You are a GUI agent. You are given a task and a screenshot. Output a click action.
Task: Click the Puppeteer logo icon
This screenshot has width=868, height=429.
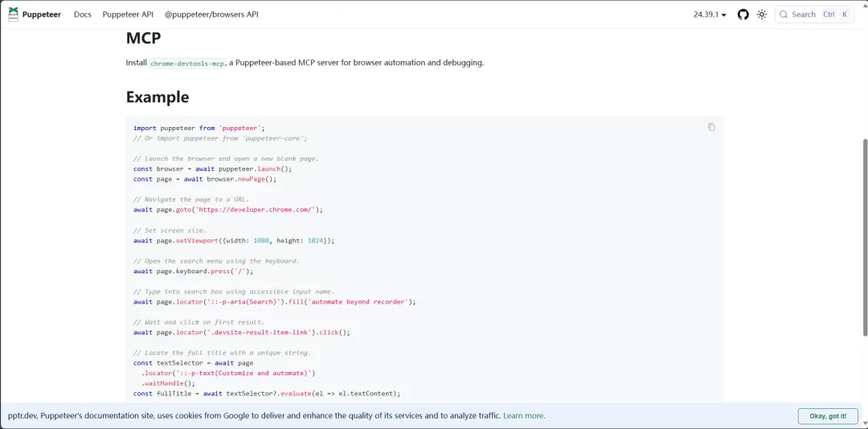coord(13,14)
